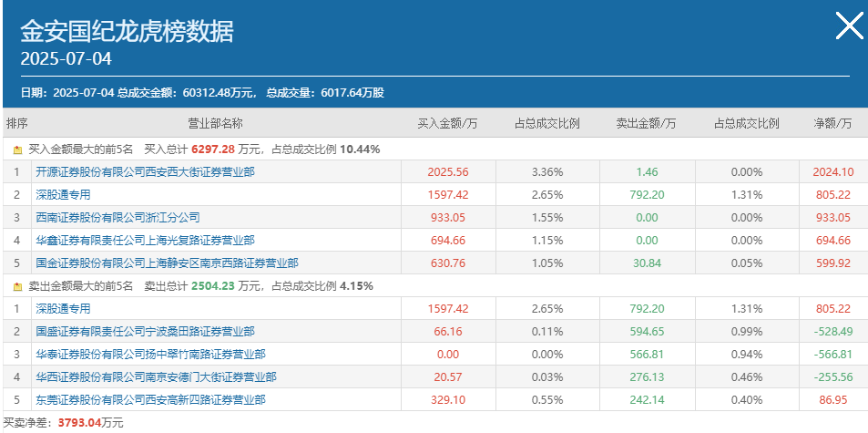Click the net amount -255.56
The image size is (868, 433).
tap(833, 377)
